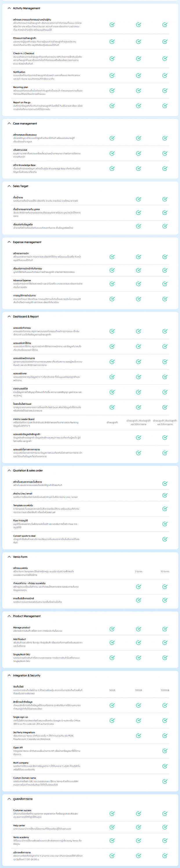180x868 pixels.
Task: Collapse the Integration & Security section
Action: pos(9,675)
